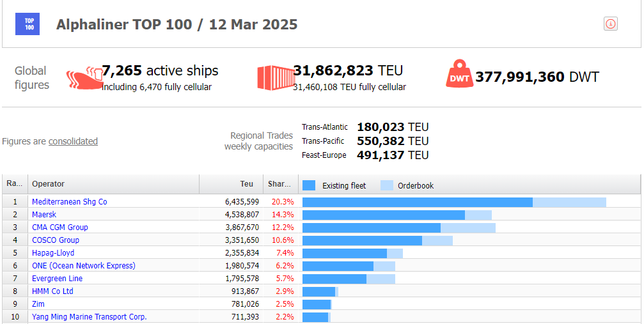644x324 pixels.
Task: Select the Evergreen Line link
Action: coord(57,278)
